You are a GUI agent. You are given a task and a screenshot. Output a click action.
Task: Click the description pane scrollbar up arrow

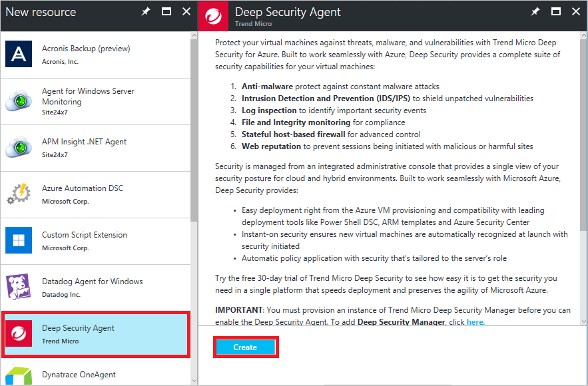pyautogui.click(x=583, y=36)
